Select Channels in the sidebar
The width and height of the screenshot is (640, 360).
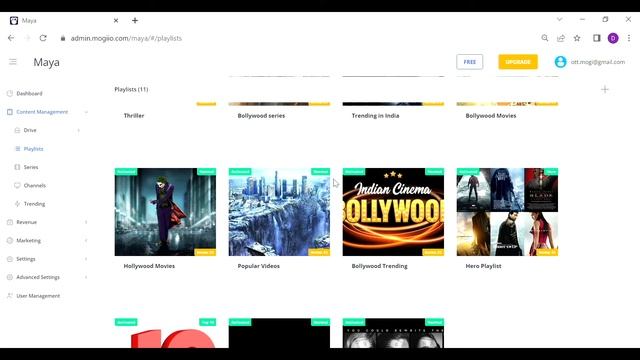pos(35,185)
